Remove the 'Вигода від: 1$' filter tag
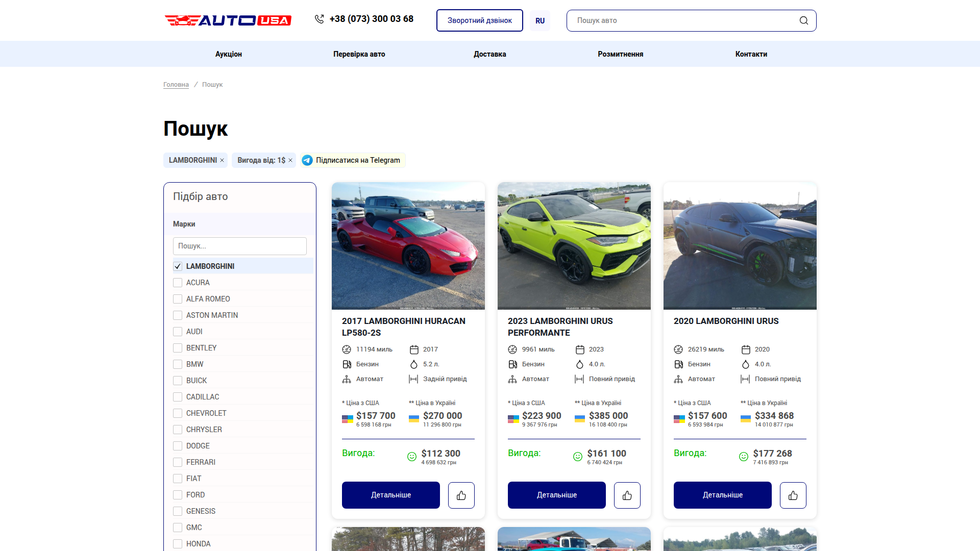 290,160
